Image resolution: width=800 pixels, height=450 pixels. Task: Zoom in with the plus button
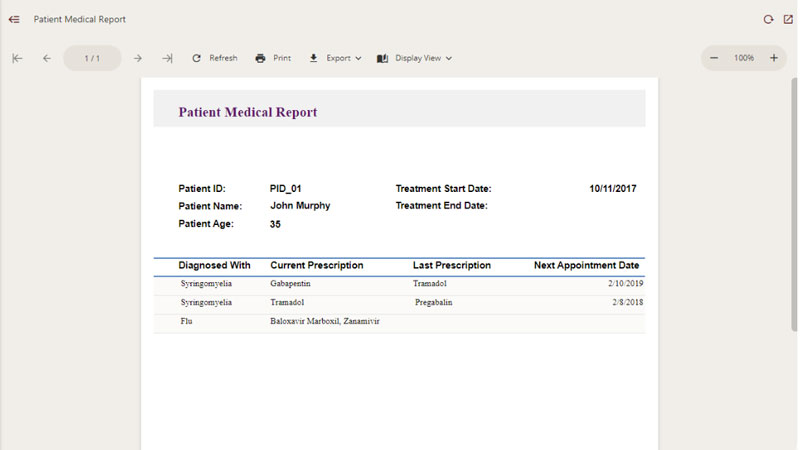click(x=773, y=58)
